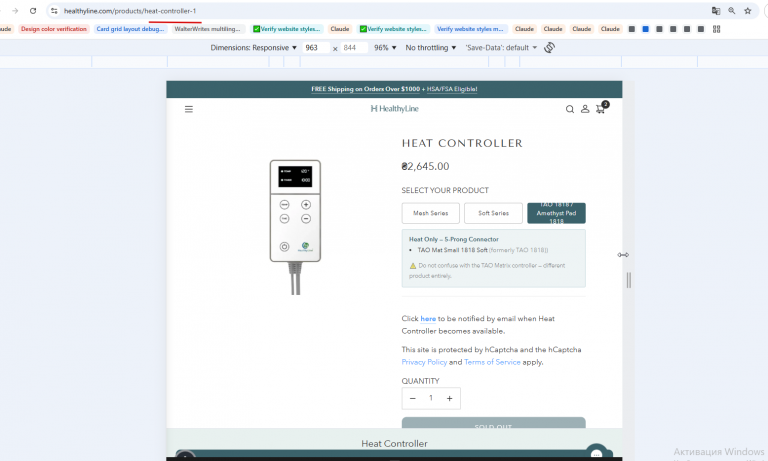Click the viewport resize handle bar
Screen dimensions: 768x461
tap(628, 280)
